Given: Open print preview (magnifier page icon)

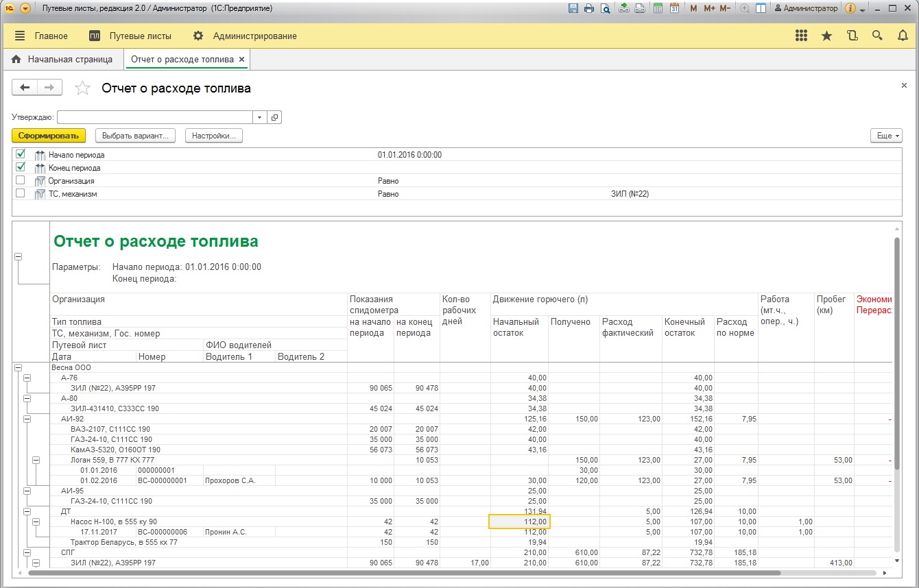Looking at the screenshot, I should point(605,8).
